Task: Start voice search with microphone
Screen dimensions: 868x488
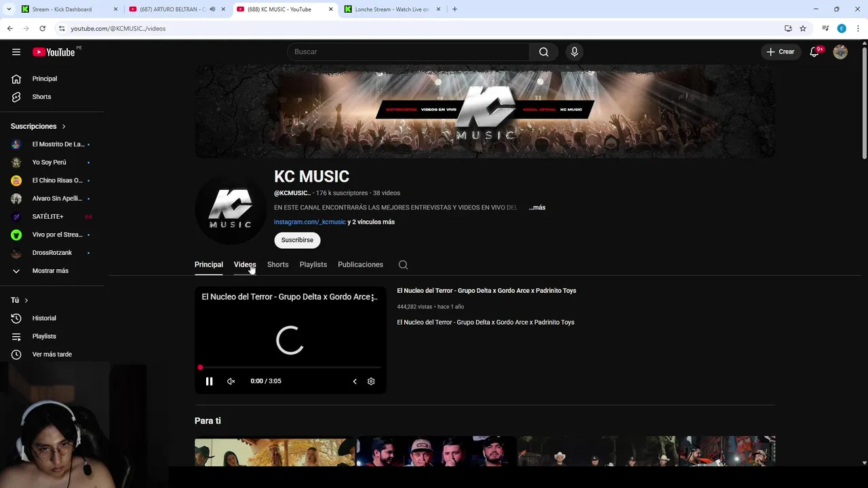Action: click(x=574, y=52)
